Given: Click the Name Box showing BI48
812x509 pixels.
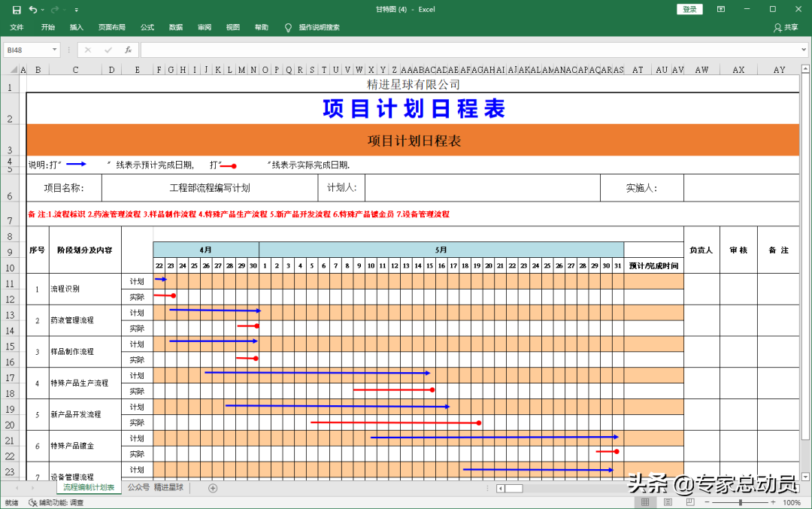Looking at the screenshot, I should (x=27, y=50).
